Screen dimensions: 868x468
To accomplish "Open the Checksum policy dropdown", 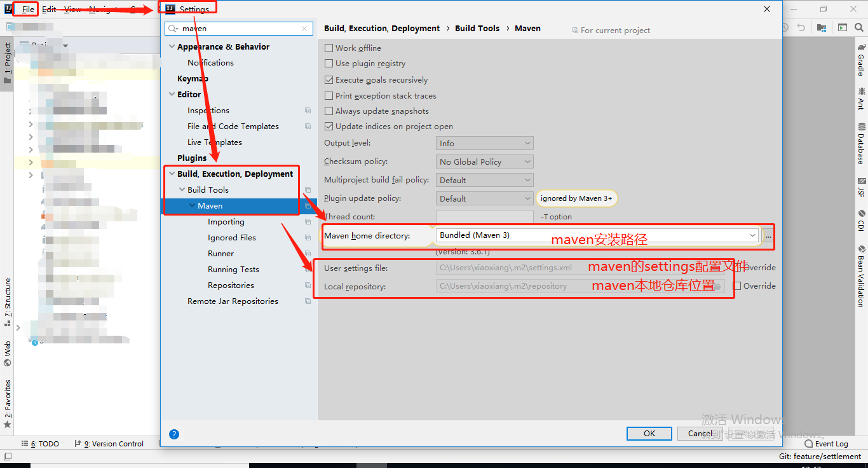I will click(484, 162).
